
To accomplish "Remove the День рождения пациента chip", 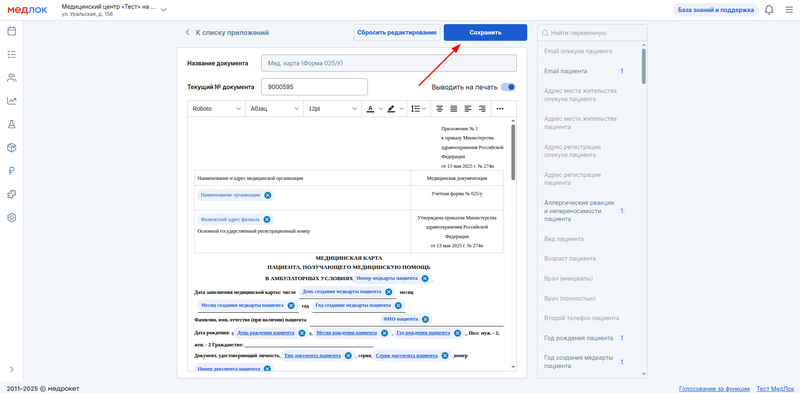I will tap(302, 333).
